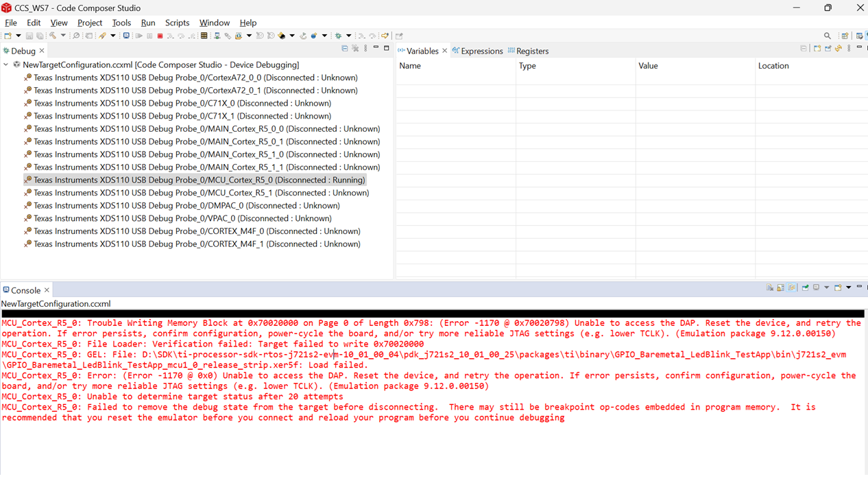The height and width of the screenshot is (494, 868).
Task: Select CORTEX_M4F_1 debug probe entry
Action: point(192,244)
